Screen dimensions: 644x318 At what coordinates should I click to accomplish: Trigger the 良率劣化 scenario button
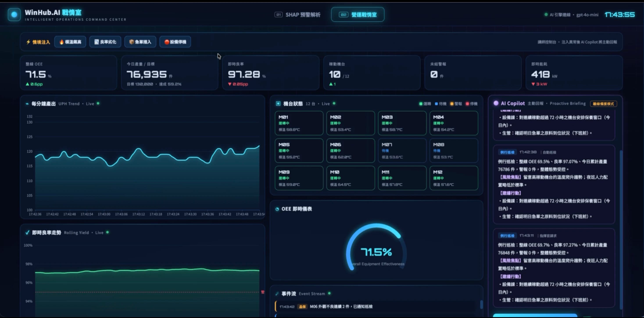105,42
